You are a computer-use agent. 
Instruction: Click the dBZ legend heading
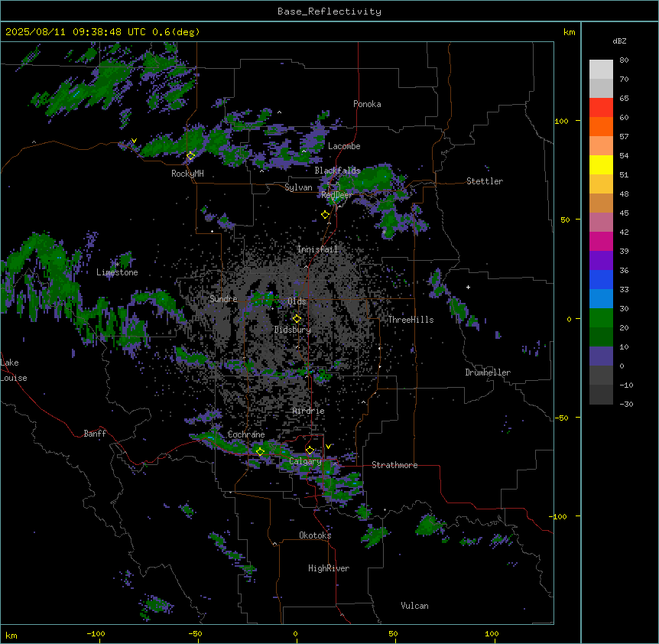[x=619, y=41]
